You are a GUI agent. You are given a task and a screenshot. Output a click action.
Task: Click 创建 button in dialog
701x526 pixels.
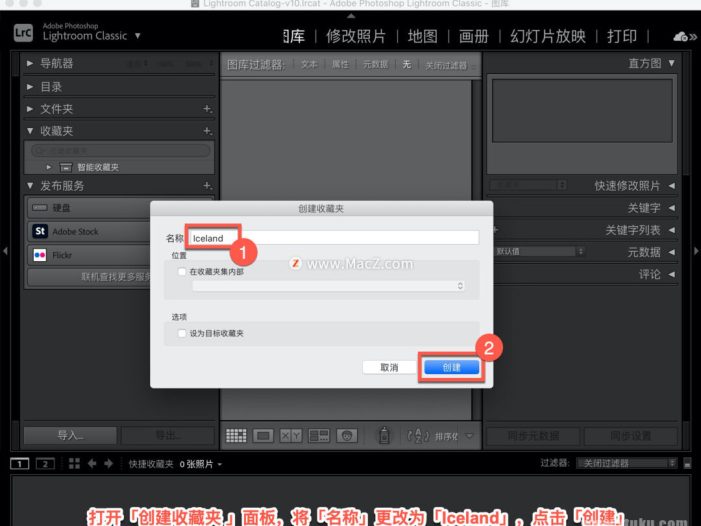(x=452, y=367)
